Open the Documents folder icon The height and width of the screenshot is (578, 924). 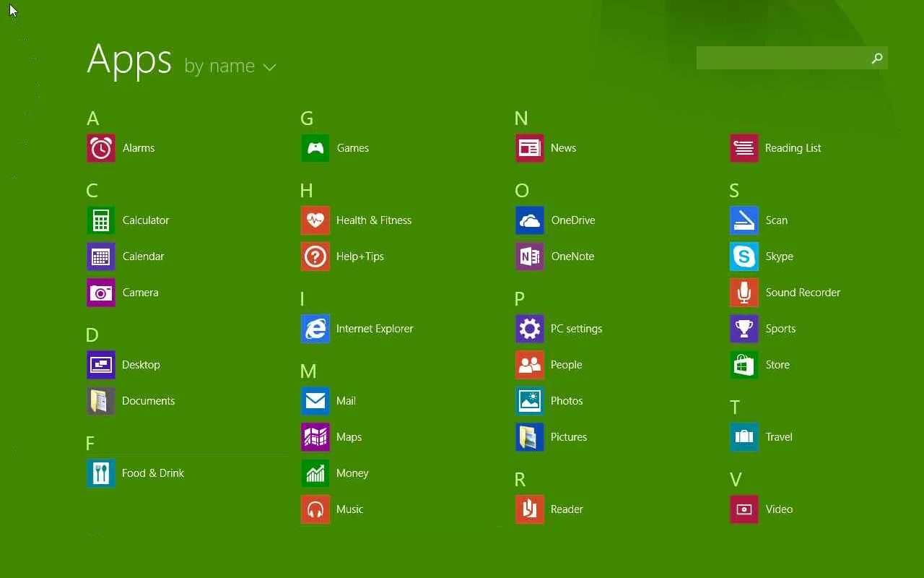[101, 401]
